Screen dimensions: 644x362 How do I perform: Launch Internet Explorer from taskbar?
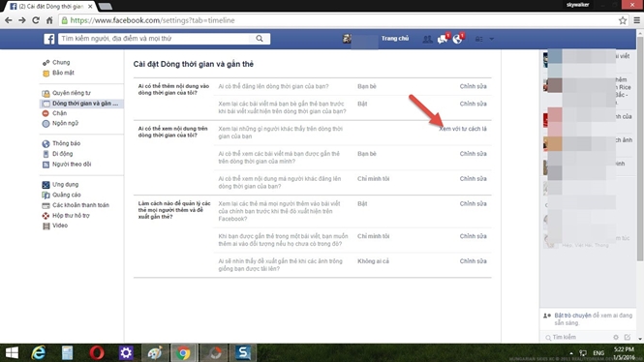coord(39,353)
